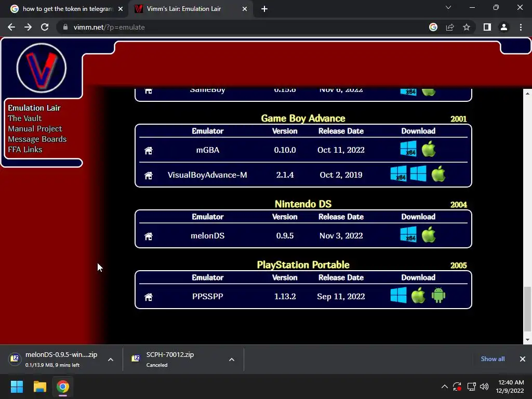This screenshot has height=399, width=532.
Task: Download PPSSPP for Windows
Action: 398,295
